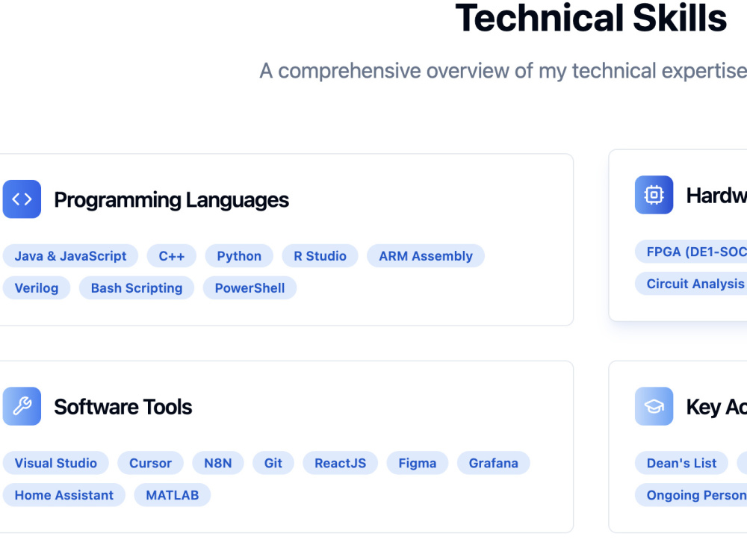
Task: Select the Grafana tag
Action: pyautogui.click(x=494, y=463)
